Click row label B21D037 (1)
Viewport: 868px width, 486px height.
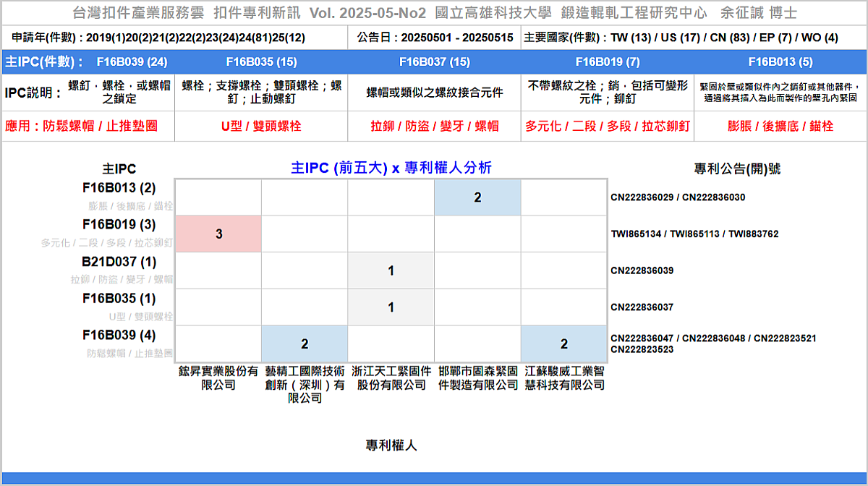click(119, 262)
